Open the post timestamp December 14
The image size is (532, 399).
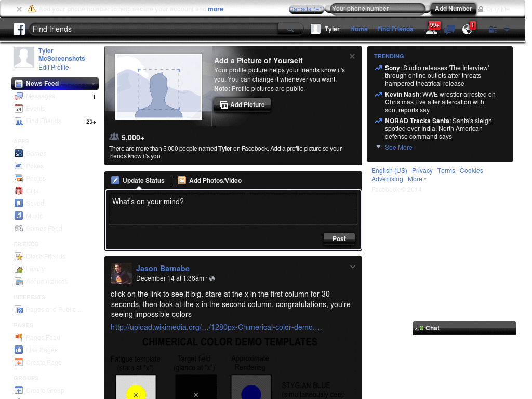point(170,278)
